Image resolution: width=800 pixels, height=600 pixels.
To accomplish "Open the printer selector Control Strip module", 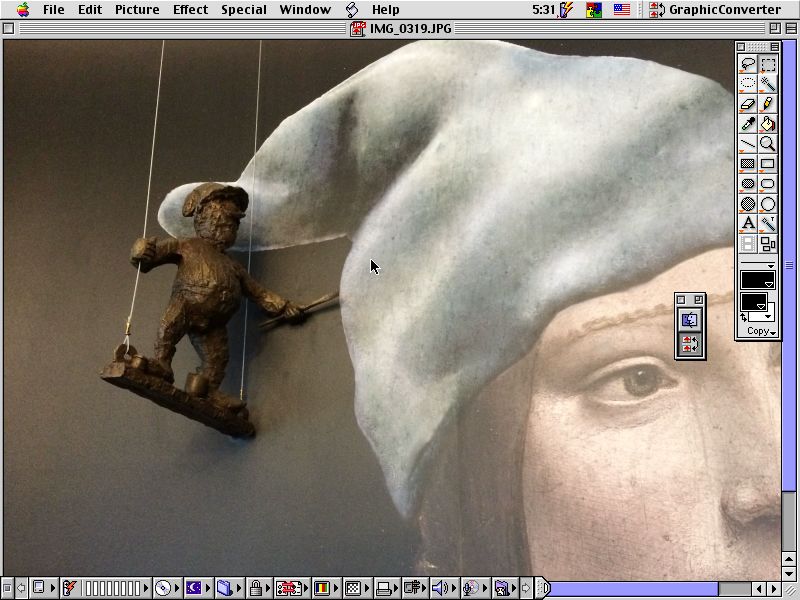I will pyautogui.click(x=386, y=588).
